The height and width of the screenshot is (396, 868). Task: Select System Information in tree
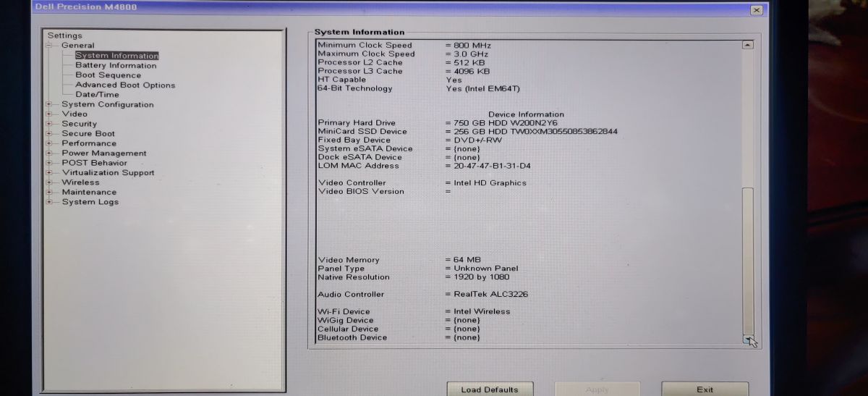116,56
